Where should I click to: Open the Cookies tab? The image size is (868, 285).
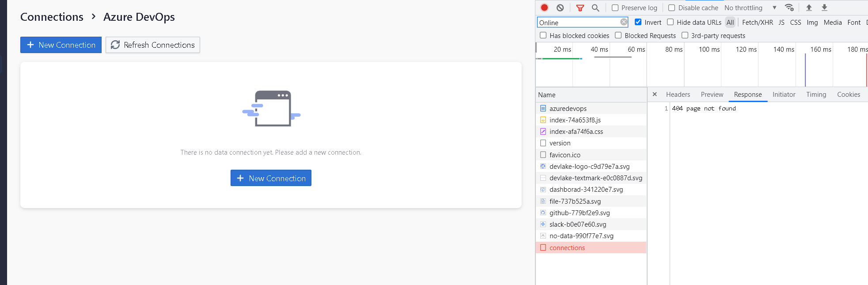[848, 95]
